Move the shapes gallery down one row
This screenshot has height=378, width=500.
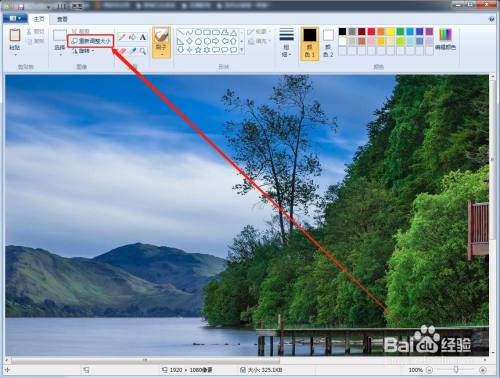pyautogui.click(x=242, y=41)
